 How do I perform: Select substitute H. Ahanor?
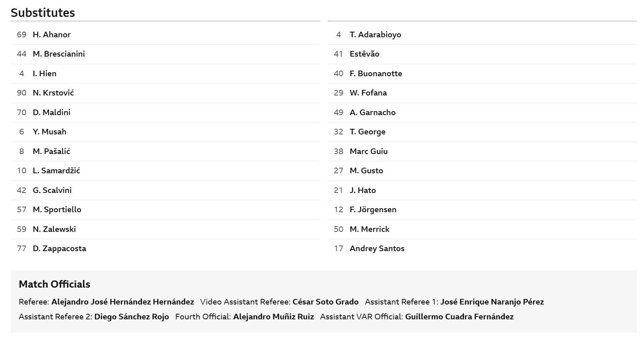[x=165, y=35]
